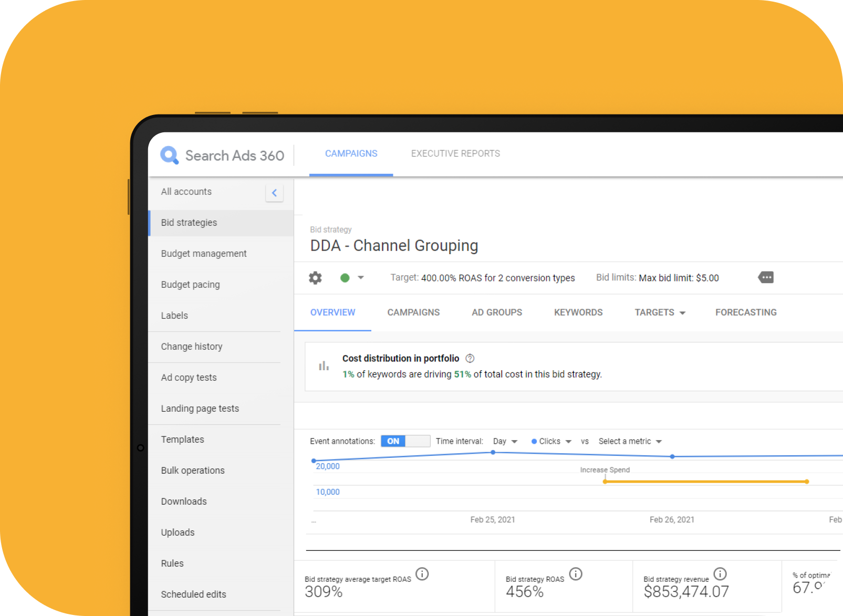Viewport: 843px width, 616px height.
Task: Open bid strategy settings gear icon
Action: (x=315, y=278)
